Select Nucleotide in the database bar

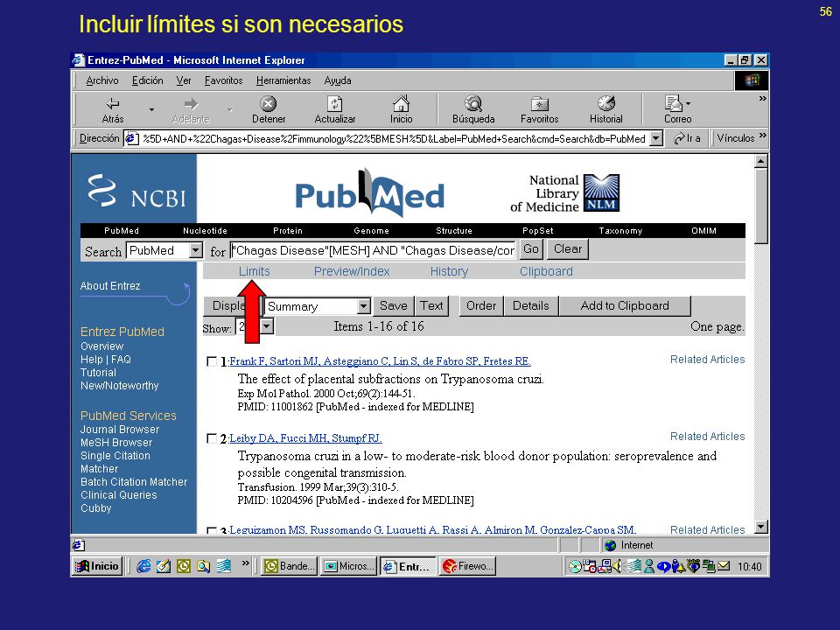(x=205, y=231)
